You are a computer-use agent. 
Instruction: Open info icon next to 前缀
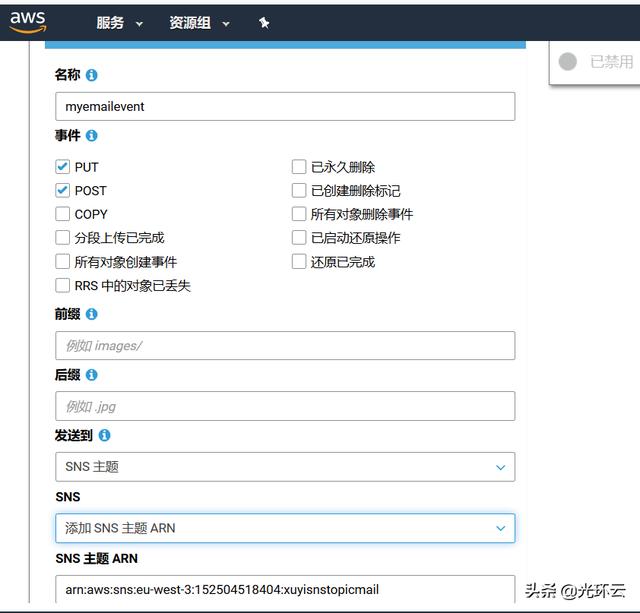pyautogui.click(x=91, y=314)
